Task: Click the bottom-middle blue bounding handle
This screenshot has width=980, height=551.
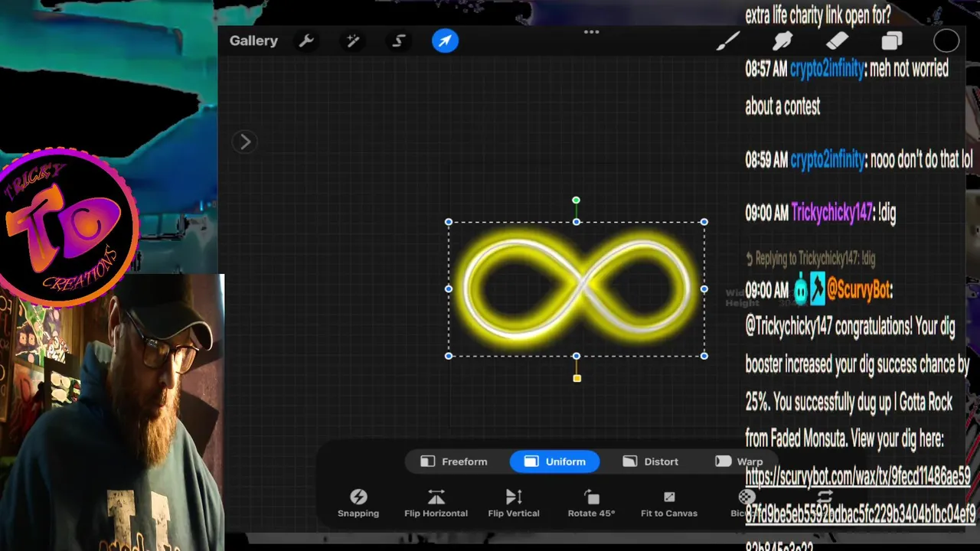Action: [x=577, y=356]
